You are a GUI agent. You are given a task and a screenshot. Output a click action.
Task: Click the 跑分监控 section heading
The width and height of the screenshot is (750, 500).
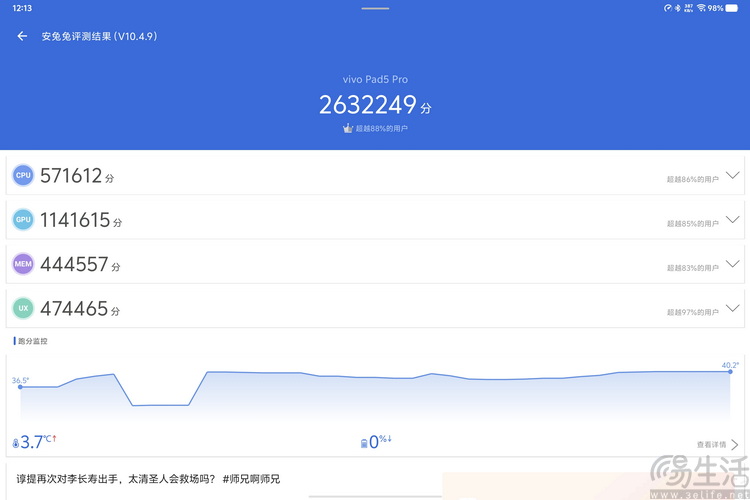click(x=33, y=341)
